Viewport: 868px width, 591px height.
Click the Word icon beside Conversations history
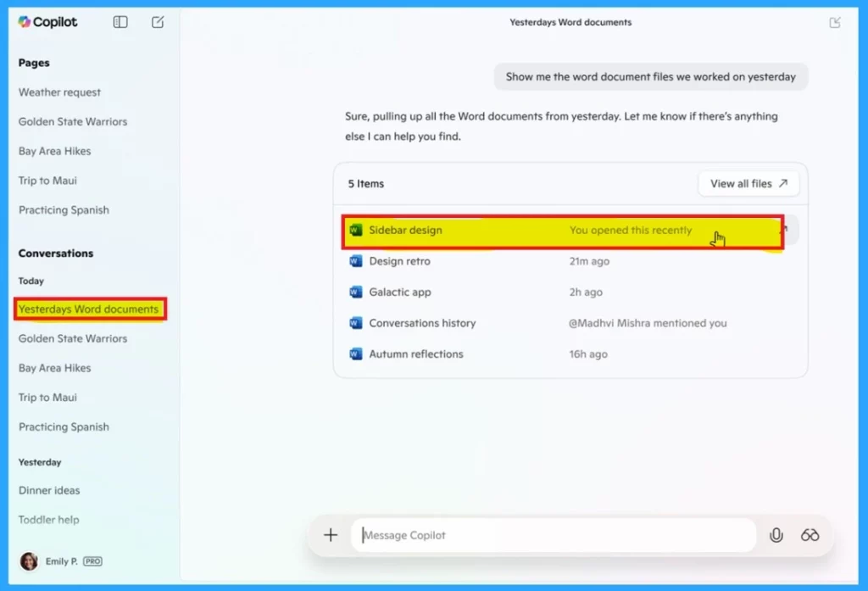(x=356, y=323)
